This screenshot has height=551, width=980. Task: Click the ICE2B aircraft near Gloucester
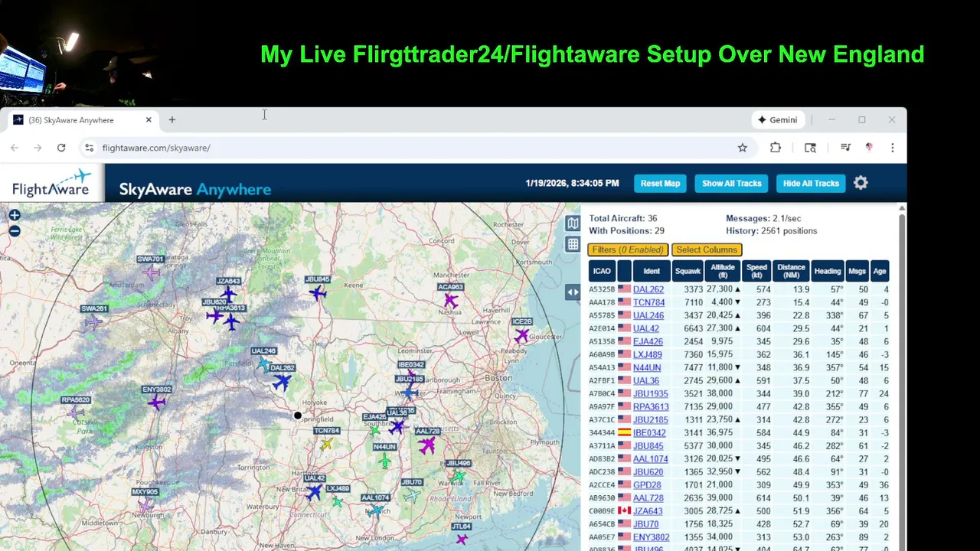522,335
